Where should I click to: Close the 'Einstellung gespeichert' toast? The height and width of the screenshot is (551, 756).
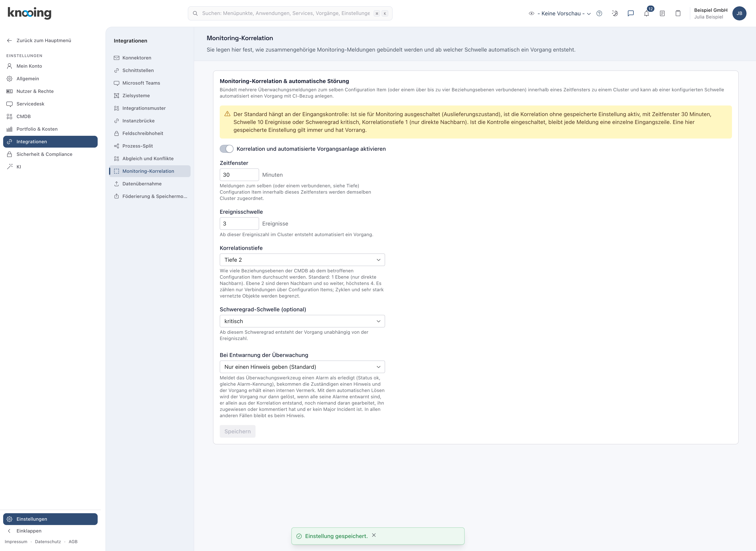tap(374, 535)
